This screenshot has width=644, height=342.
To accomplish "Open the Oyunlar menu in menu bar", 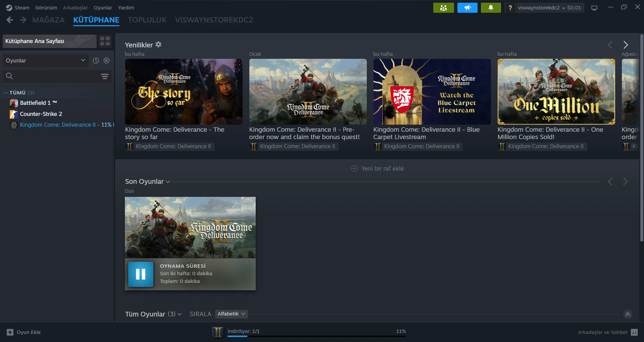I will tap(103, 8).
